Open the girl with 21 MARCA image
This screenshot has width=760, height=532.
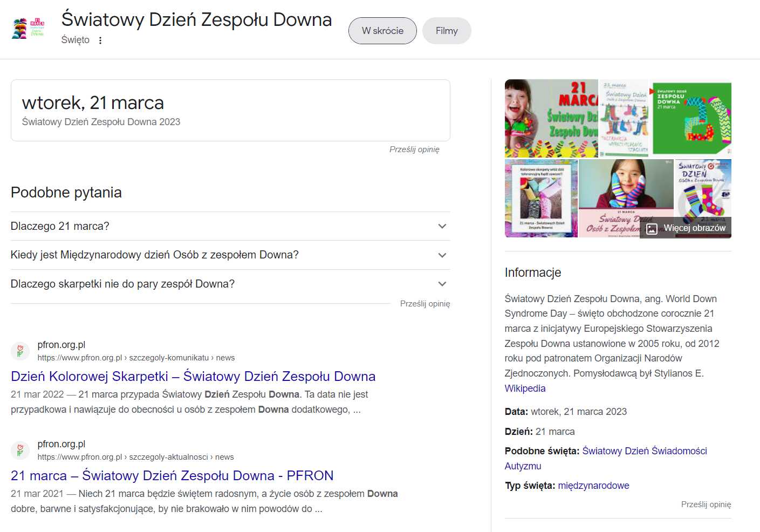click(551, 119)
